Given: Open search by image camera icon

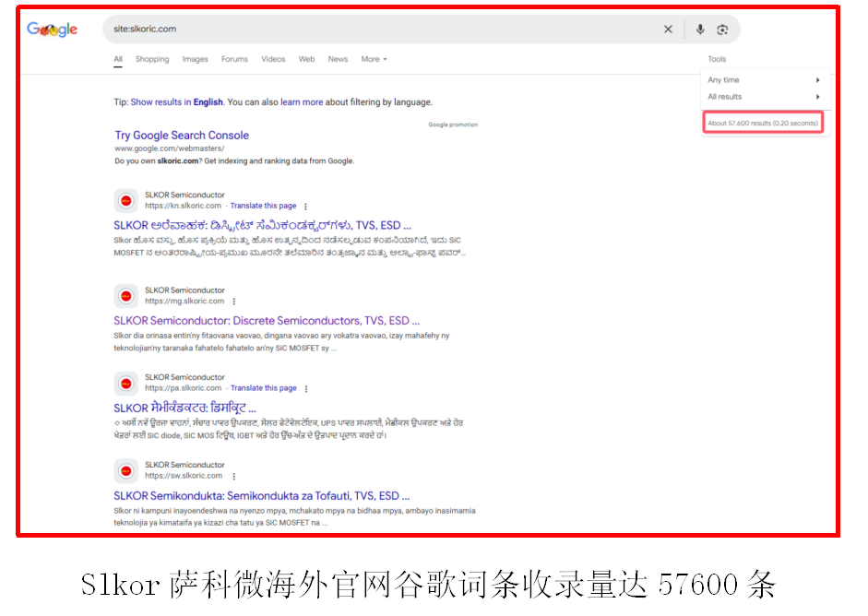Looking at the screenshot, I should (722, 30).
